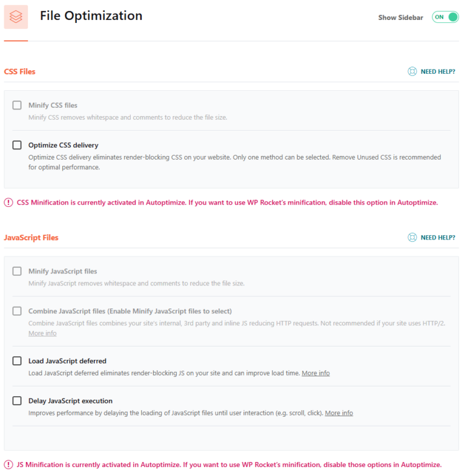This screenshot has width=465, height=476.
Task: Enable Load JavaScript deferred checkbox
Action: click(x=17, y=361)
